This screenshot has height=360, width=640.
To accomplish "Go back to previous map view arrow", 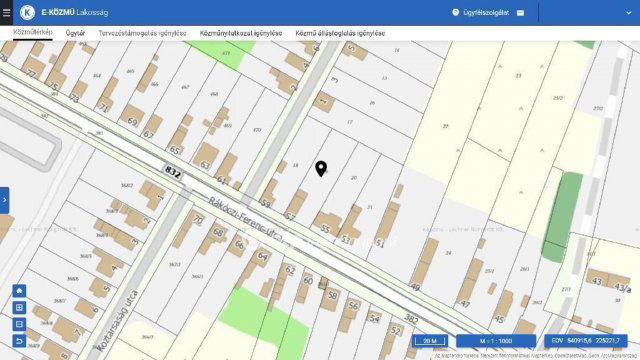I will click(19, 341).
